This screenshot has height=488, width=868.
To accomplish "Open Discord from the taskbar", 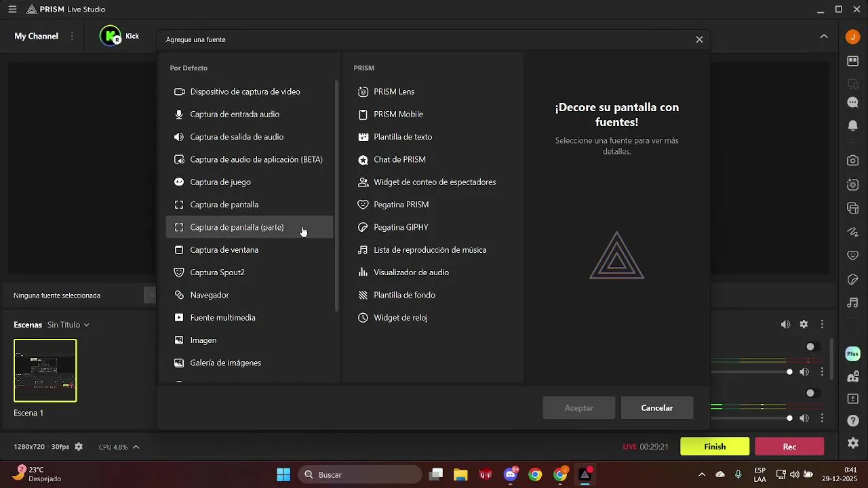I will pyautogui.click(x=511, y=474).
